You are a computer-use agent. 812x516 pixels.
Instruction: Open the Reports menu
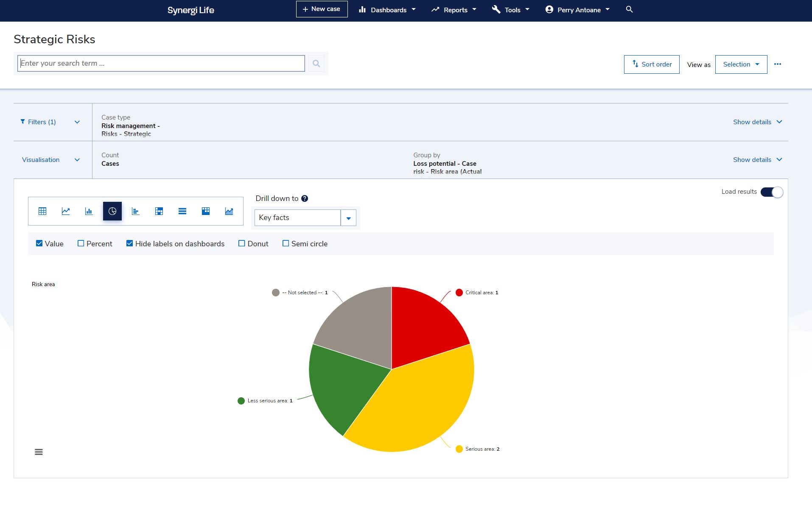(454, 9)
